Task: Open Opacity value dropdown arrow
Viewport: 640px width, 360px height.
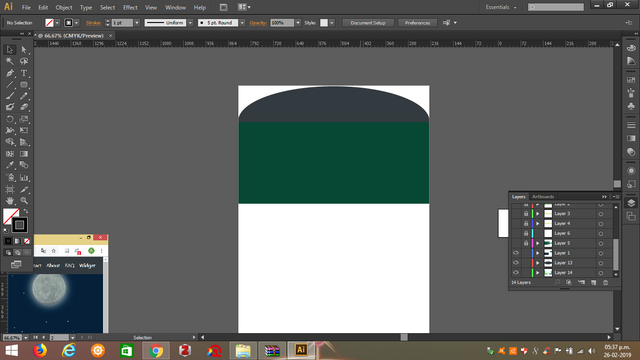Action: (x=298, y=23)
